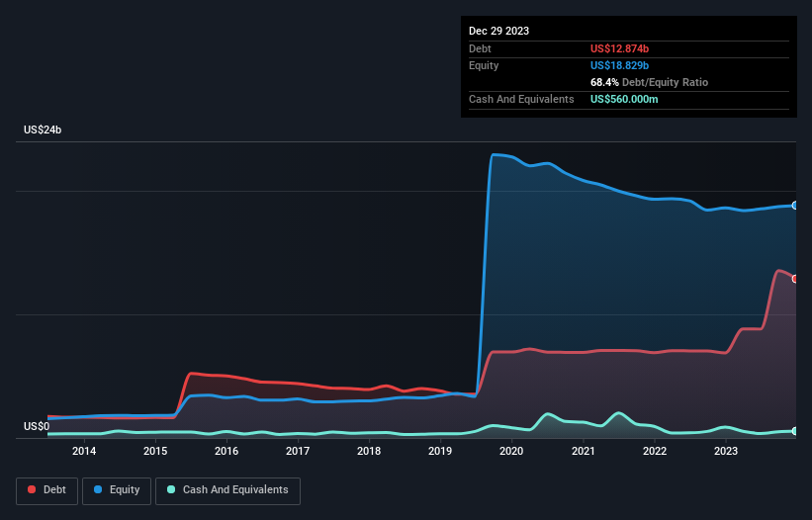Click the 2018 x-axis label

click(x=369, y=451)
